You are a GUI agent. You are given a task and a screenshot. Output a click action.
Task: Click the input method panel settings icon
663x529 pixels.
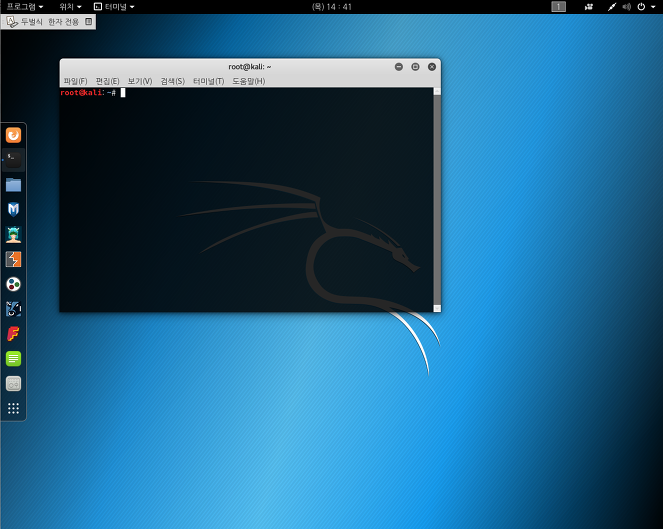click(x=88, y=21)
